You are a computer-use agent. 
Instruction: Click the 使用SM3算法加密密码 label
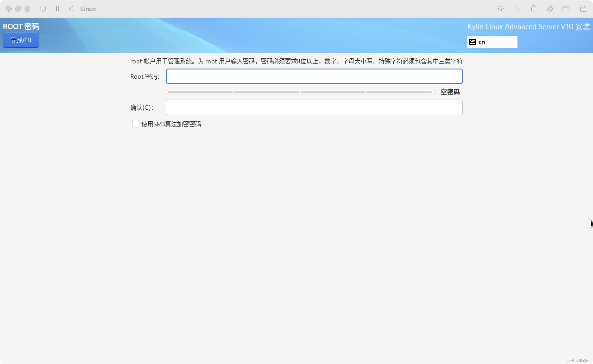click(171, 124)
